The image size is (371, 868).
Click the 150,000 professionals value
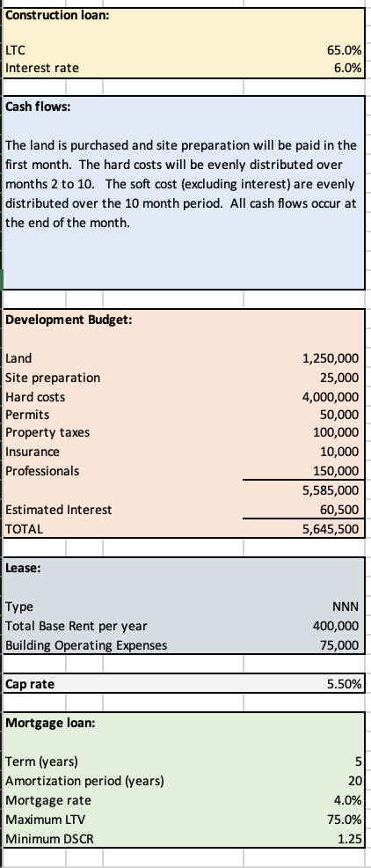336,471
